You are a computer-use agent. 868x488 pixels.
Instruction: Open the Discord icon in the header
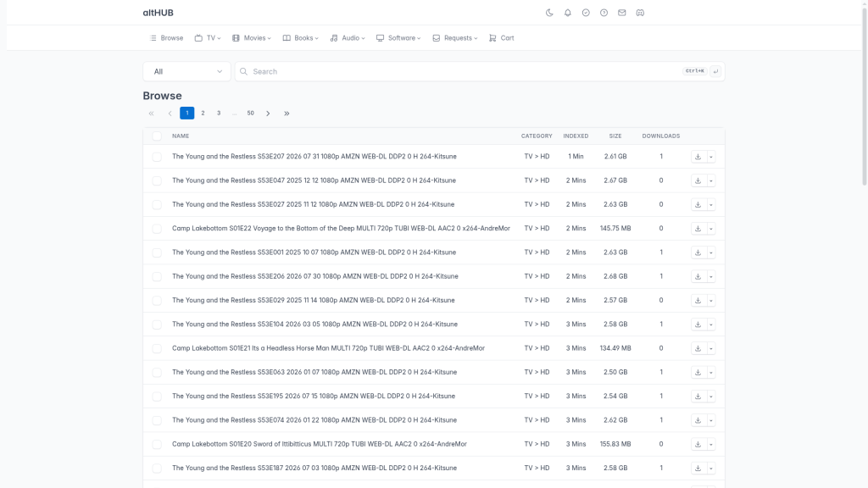(640, 13)
